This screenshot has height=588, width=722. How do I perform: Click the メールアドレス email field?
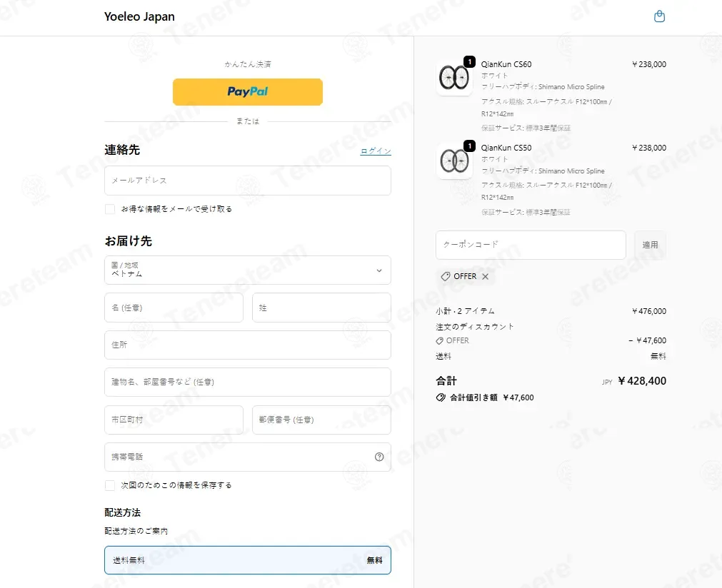click(248, 181)
